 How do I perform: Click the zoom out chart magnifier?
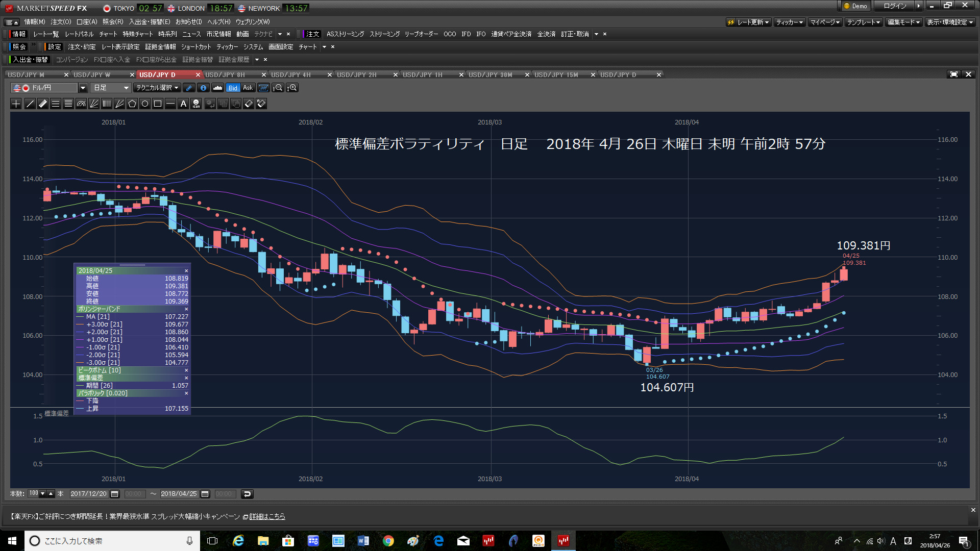278,88
